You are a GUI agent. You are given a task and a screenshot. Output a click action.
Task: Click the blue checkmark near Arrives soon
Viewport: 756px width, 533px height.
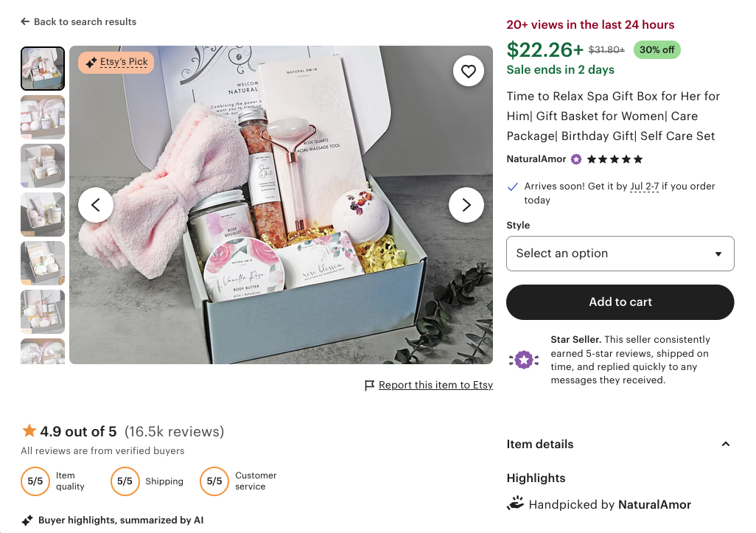[x=513, y=187]
